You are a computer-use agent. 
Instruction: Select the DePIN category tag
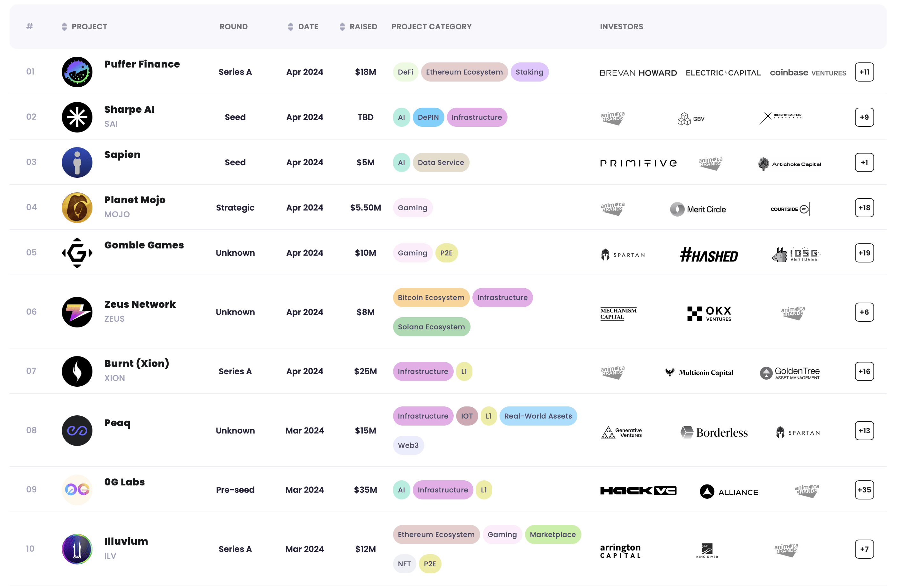pos(428,117)
